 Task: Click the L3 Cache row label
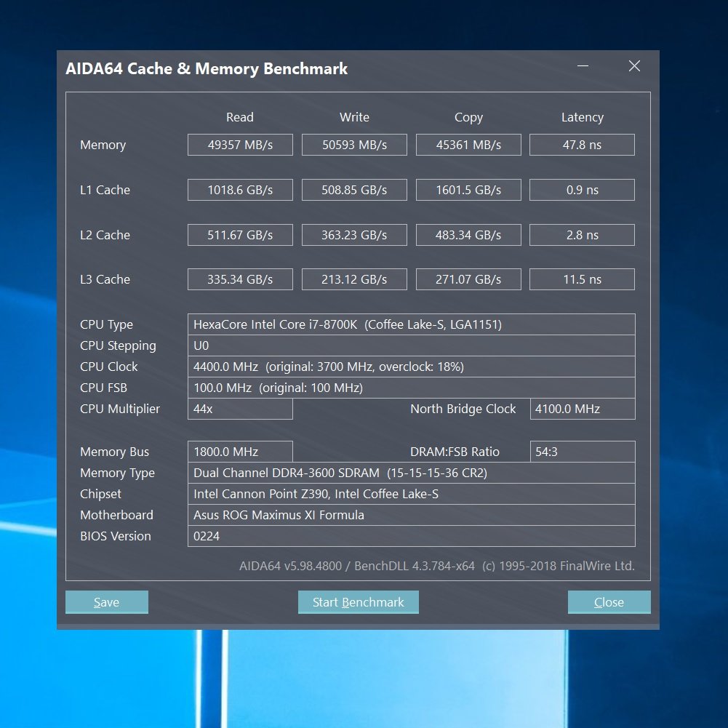pyautogui.click(x=105, y=279)
